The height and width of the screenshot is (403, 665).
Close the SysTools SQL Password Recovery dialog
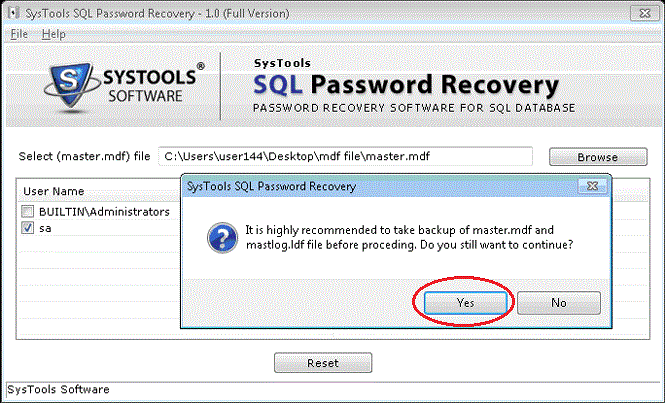pos(594,186)
